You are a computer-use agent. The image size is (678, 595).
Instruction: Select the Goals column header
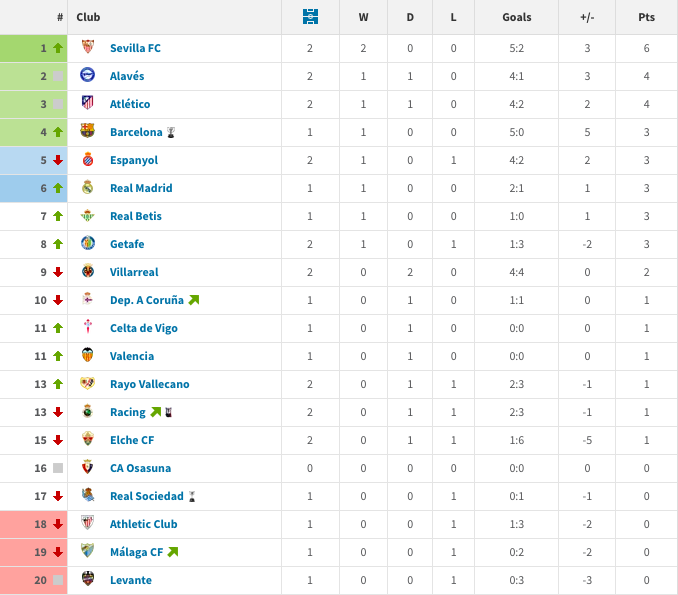pyautogui.click(x=517, y=17)
